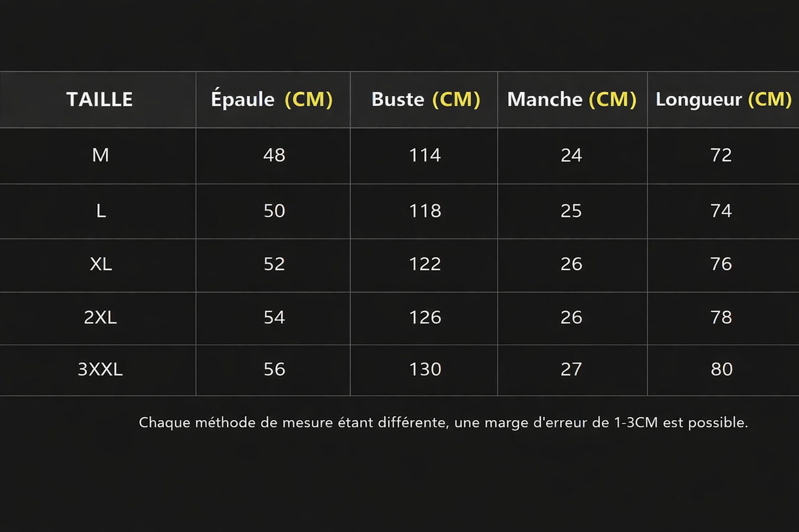The image size is (799, 532).
Task: Select the XL size row label
Action: 101,264
